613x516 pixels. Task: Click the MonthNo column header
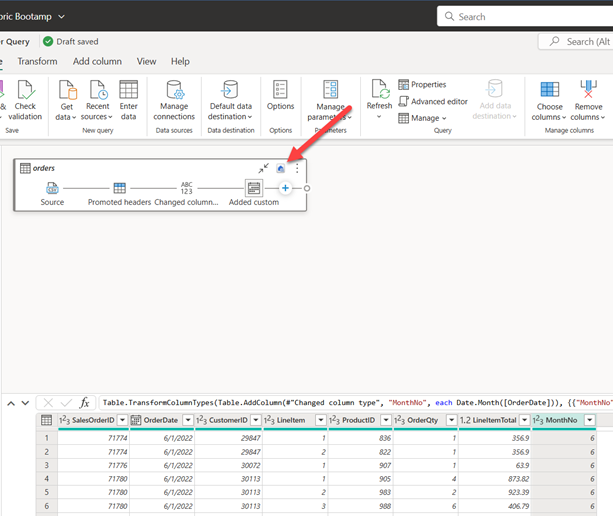click(561, 420)
